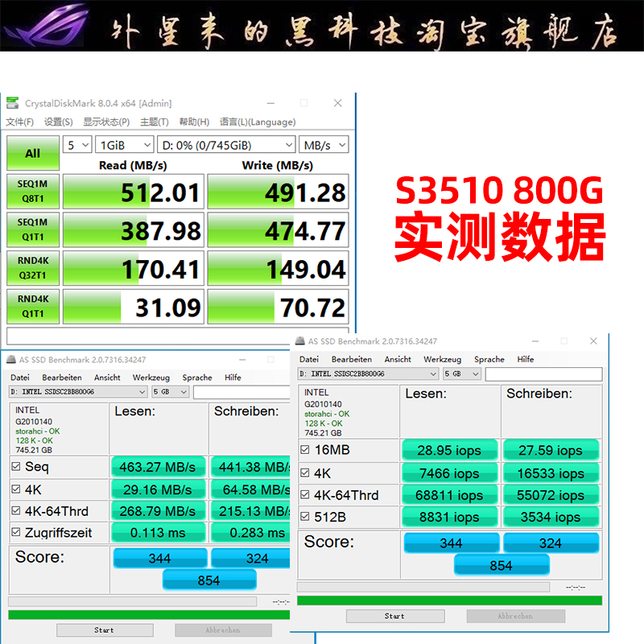Image resolution: width=644 pixels, height=644 pixels.
Task: Click the 491.28 sequential write result
Action: (x=278, y=192)
